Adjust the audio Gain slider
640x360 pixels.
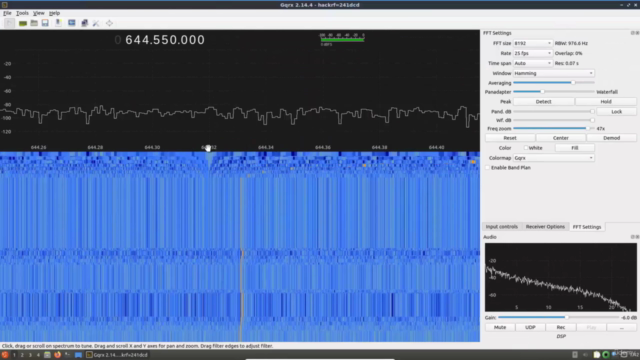(558, 317)
